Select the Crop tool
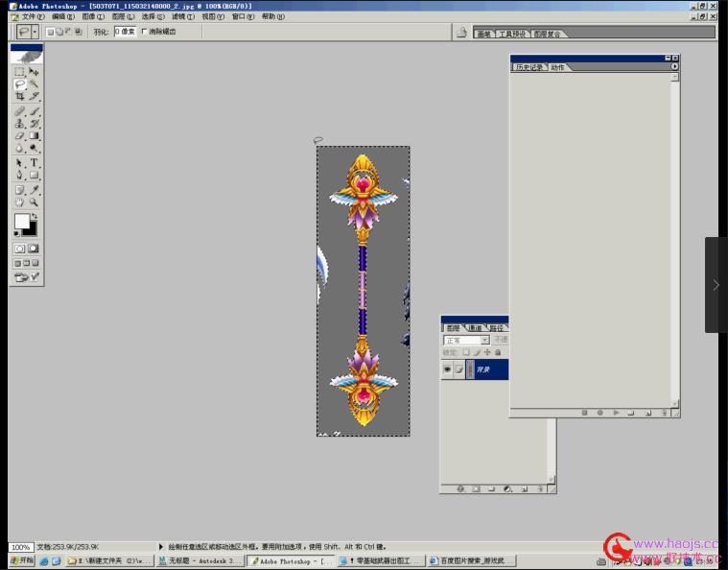This screenshot has height=570, width=728. tap(19, 96)
